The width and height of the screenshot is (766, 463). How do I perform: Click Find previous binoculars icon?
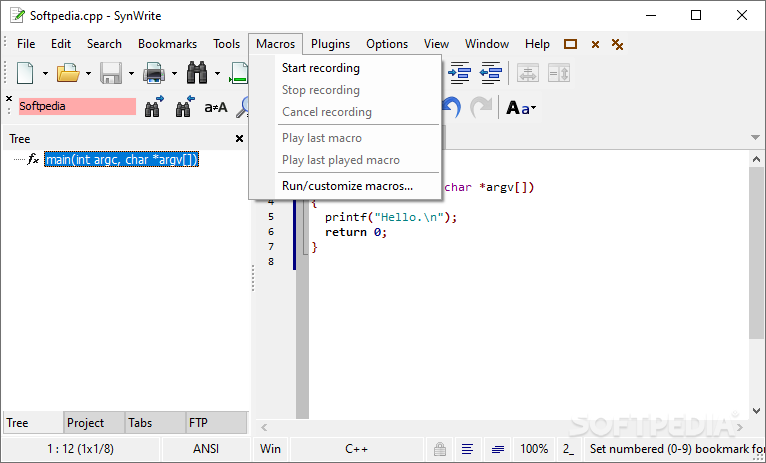point(185,106)
